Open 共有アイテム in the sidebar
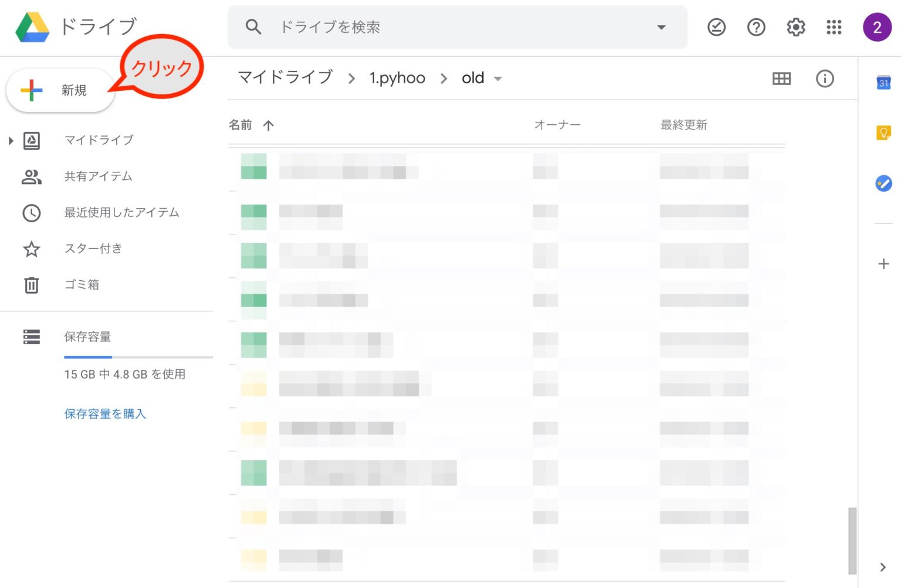 pyautogui.click(x=98, y=176)
